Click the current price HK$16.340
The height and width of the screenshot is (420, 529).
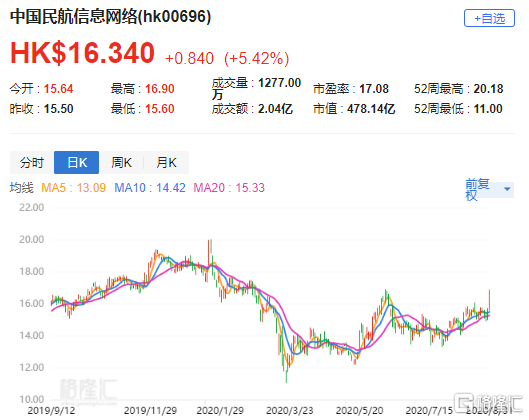pyautogui.click(x=82, y=53)
